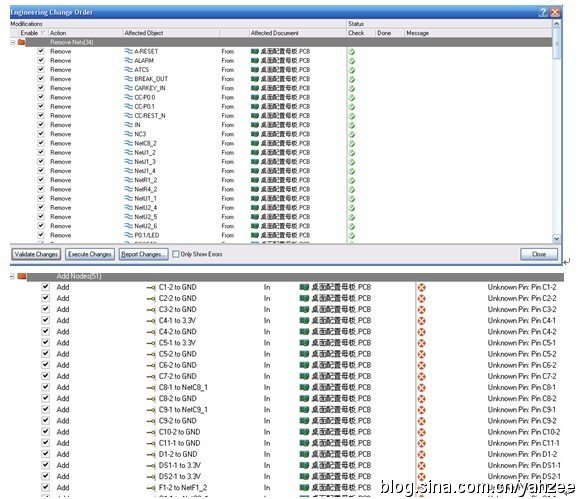
Task: Click the net icon beside A-RESET
Action: [x=129, y=51]
